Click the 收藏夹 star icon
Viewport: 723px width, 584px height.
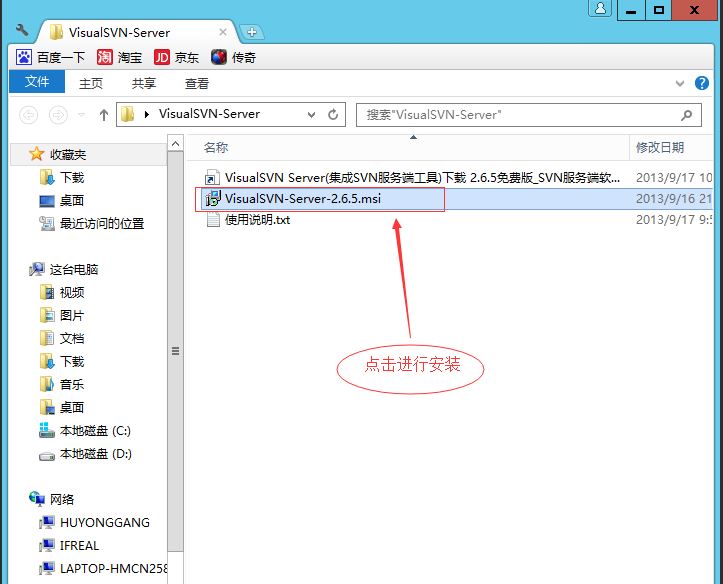[x=36, y=154]
